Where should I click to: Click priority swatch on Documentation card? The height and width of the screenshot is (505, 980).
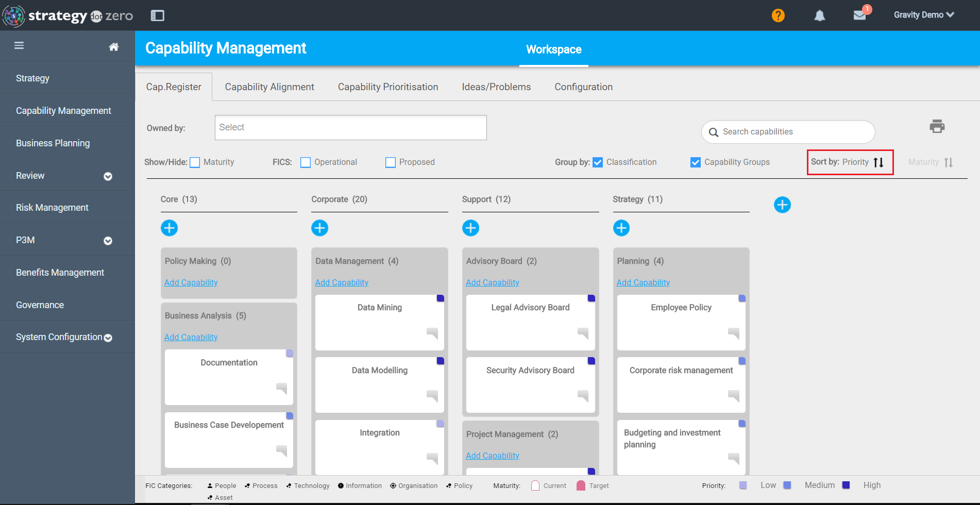tap(290, 353)
